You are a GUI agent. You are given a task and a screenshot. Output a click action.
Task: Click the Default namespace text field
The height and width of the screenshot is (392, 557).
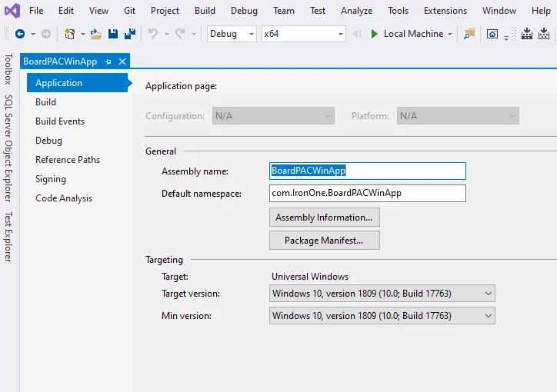pyautogui.click(x=367, y=193)
